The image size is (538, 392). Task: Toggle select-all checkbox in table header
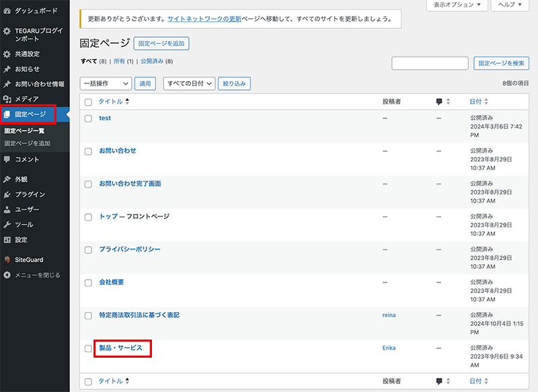click(x=88, y=102)
